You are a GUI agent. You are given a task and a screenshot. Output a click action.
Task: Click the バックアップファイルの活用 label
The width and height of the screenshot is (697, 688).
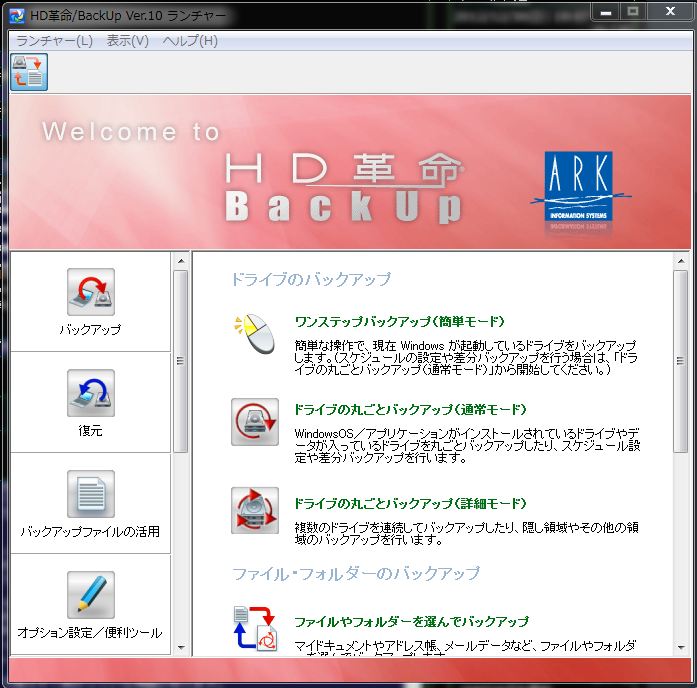pyautogui.click(x=90, y=531)
